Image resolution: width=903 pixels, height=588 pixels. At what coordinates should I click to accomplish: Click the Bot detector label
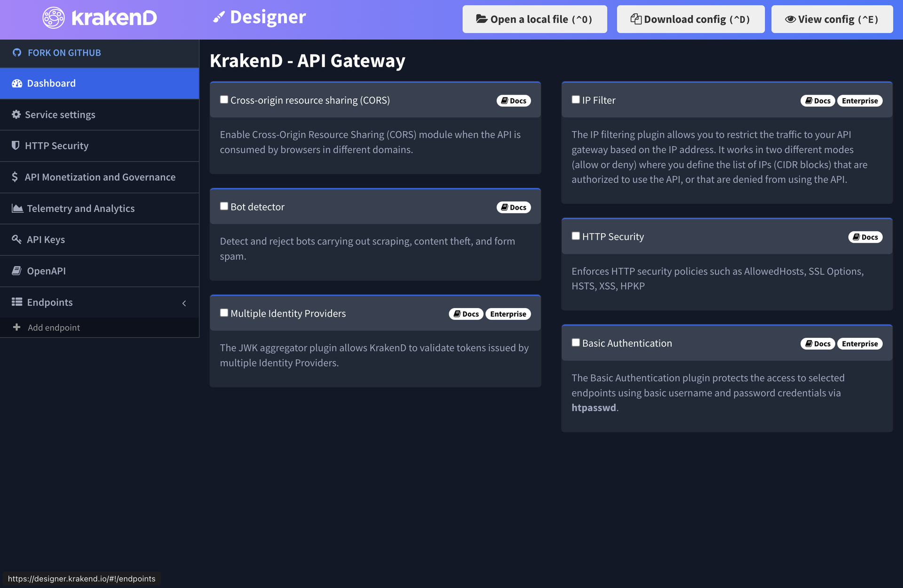257,207
